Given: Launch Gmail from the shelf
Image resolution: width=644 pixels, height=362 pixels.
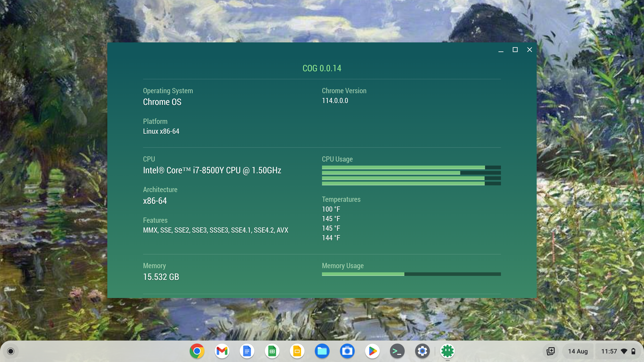Looking at the screenshot, I should tap(222, 351).
